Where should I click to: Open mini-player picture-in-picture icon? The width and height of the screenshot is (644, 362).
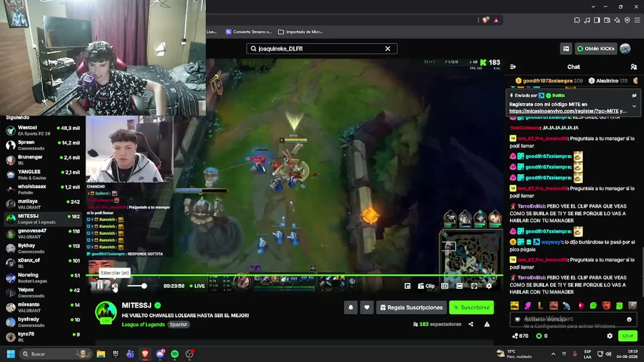pyautogui.click(x=408, y=286)
